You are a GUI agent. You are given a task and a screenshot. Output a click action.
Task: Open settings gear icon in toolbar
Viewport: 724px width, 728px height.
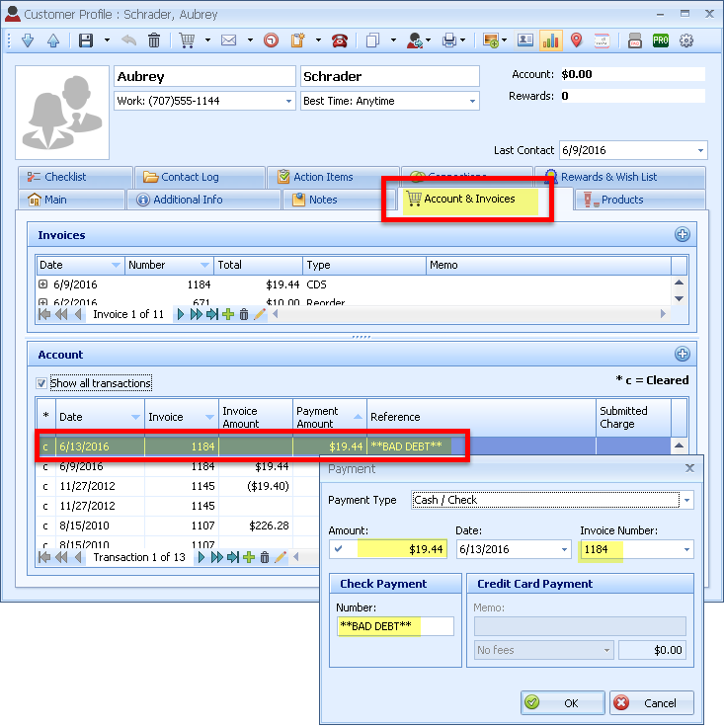(686, 40)
